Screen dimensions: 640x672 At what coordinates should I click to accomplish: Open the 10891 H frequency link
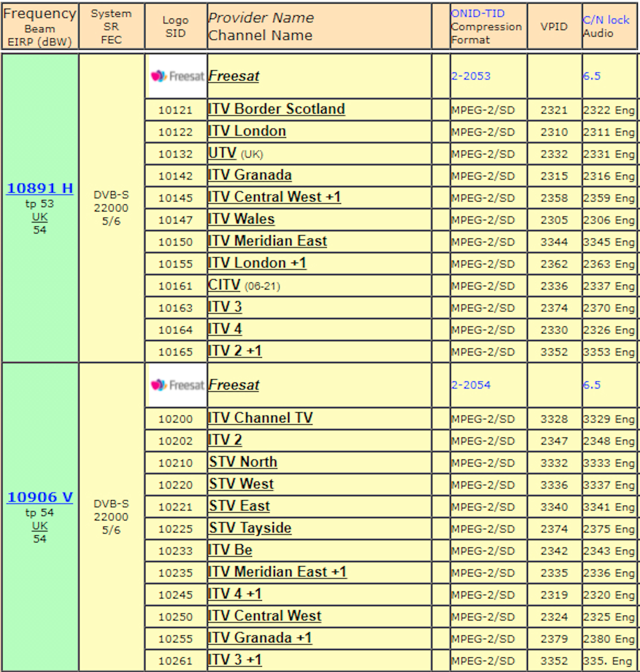pyautogui.click(x=40, y=188)
